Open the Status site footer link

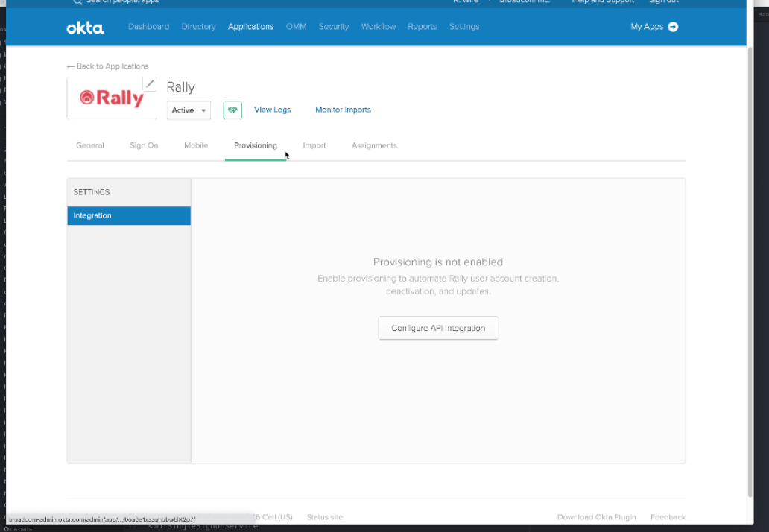tap(325, 517)
